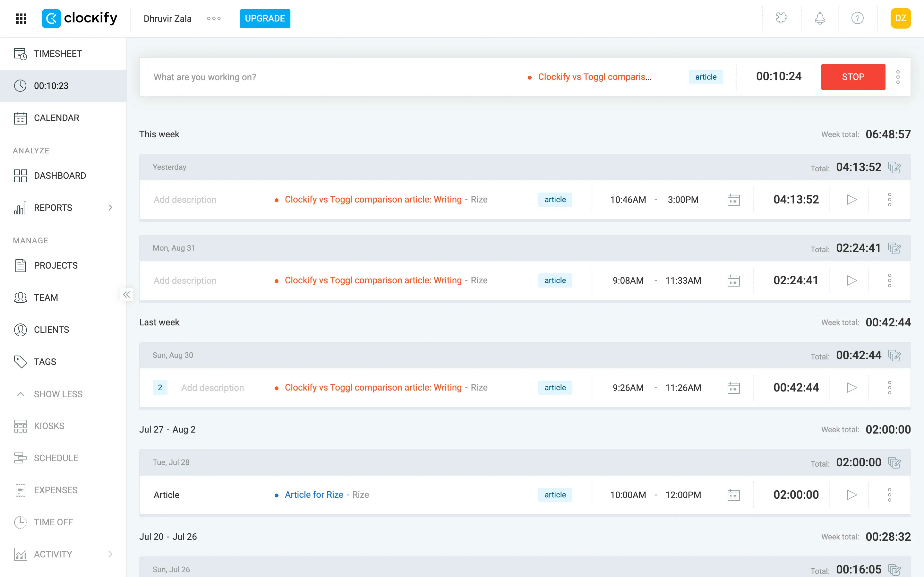Resume timer for the 02:24:41 entry
The image size is (924, 577).
(x=851, y=280)
